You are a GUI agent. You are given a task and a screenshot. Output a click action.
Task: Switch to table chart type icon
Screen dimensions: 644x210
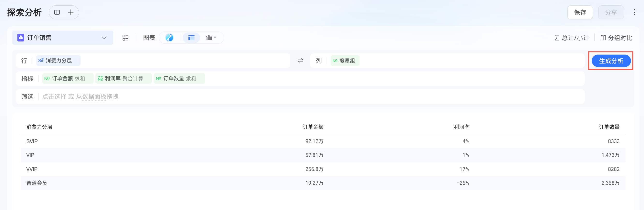click(x=191, y=38)
